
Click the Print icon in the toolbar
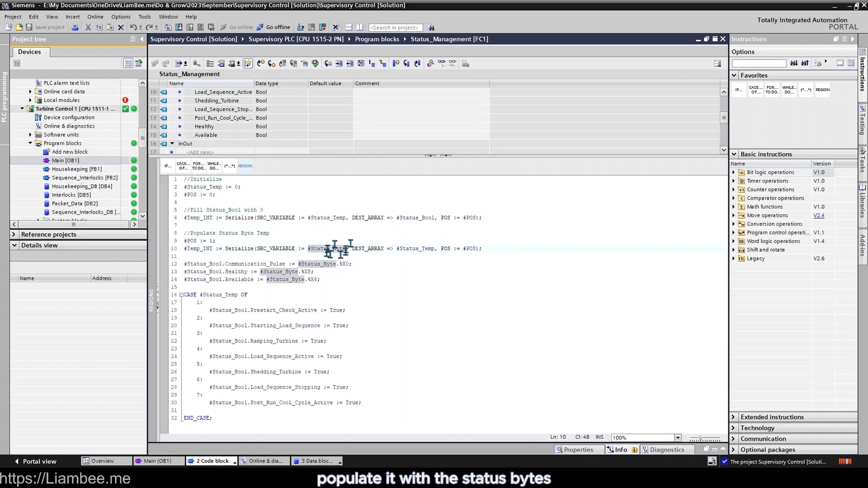tap(75, 28)
